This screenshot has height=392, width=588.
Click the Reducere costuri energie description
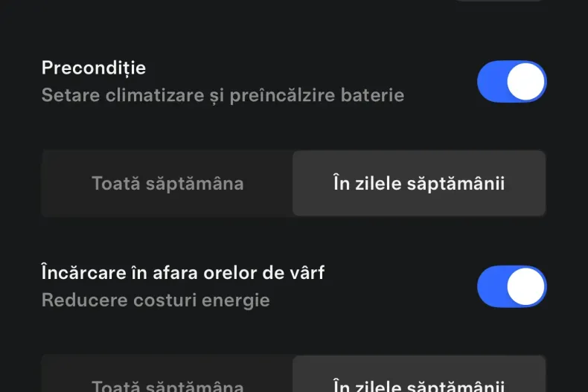(156, 301)
